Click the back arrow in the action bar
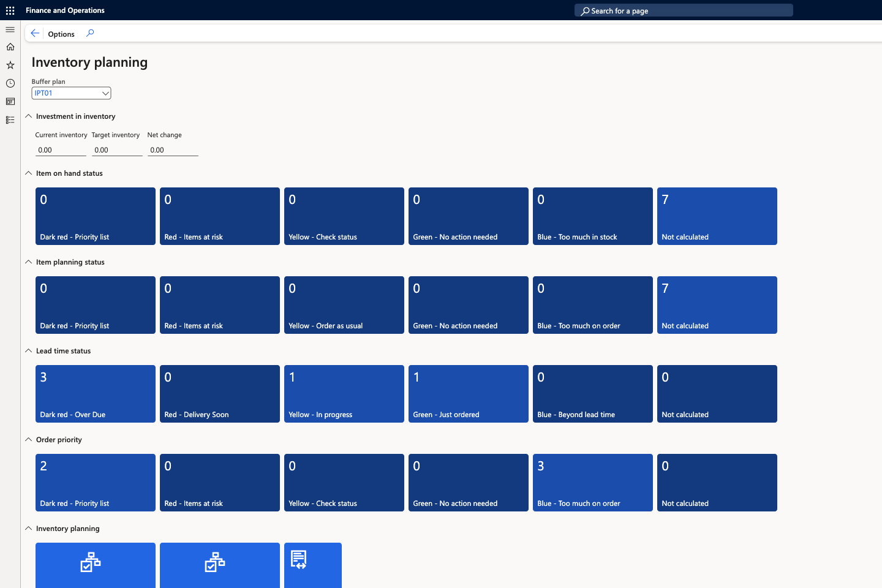The image size is (882, 588). click(x=35, y=34)
